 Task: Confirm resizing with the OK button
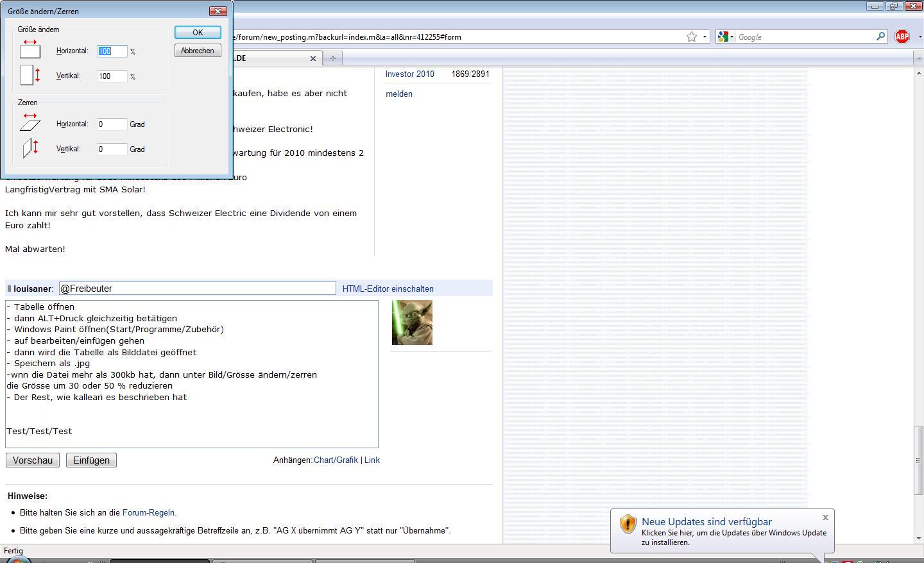tap(198, 32)
